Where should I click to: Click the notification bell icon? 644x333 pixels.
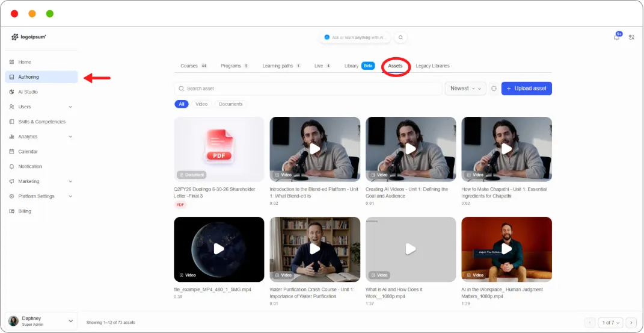(x=616, y=37)
